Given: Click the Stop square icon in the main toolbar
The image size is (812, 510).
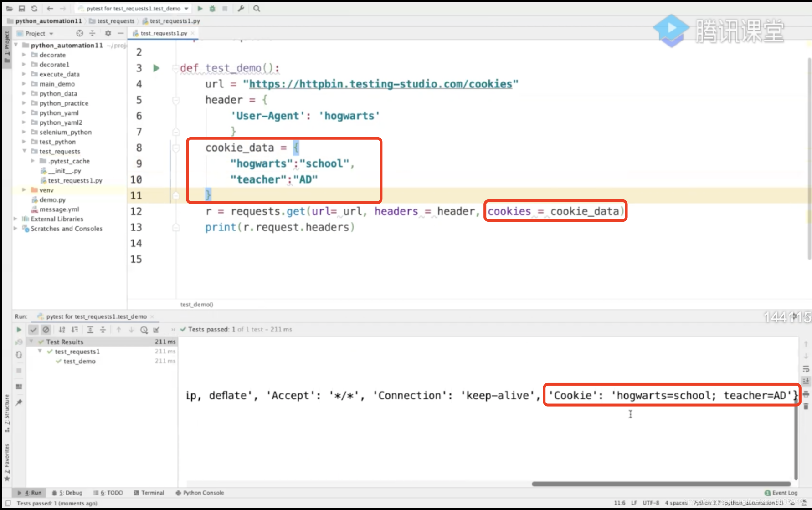Looking at the screenshot, I should [x=225, y=9].
